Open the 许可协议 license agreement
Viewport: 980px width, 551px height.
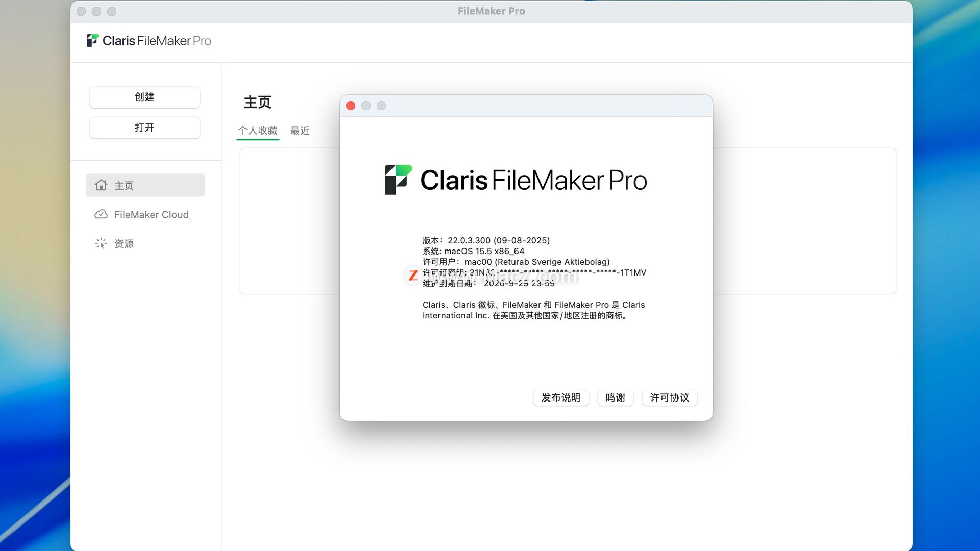[669, 397]
